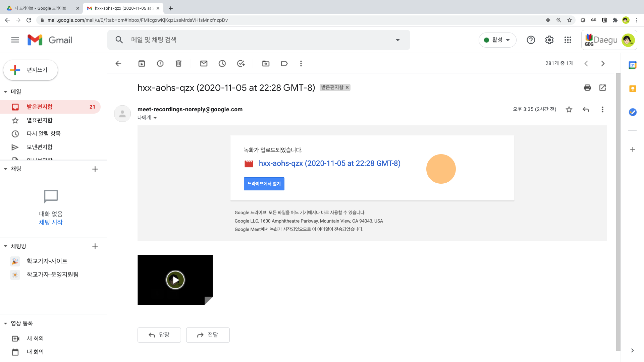
Task: Snooze email with the clock icon
Action: [222, 63]
